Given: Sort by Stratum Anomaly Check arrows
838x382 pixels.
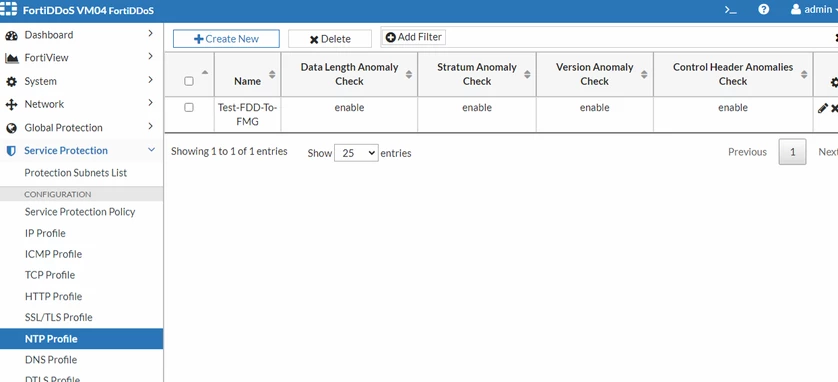Looking at the screenshot, I should pos(527,74).
